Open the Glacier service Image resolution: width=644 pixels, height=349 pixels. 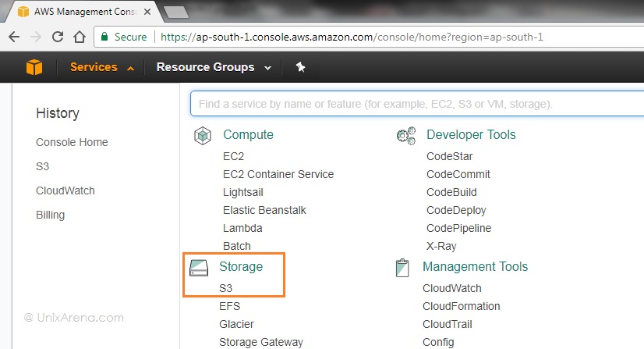pos(236,324)
